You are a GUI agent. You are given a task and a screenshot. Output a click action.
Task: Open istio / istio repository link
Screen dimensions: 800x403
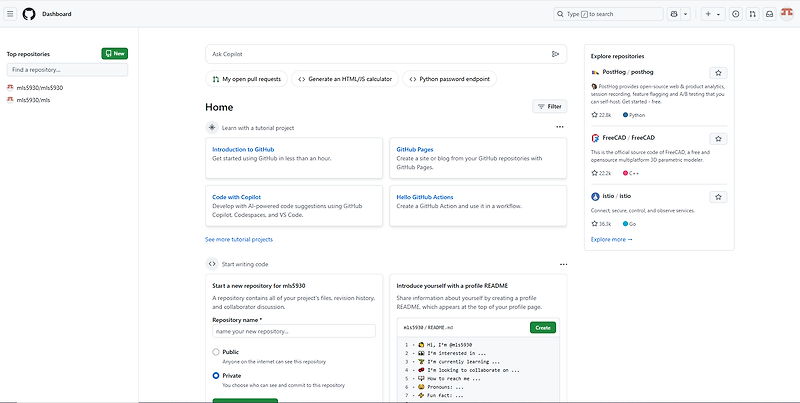click(616, 196)
